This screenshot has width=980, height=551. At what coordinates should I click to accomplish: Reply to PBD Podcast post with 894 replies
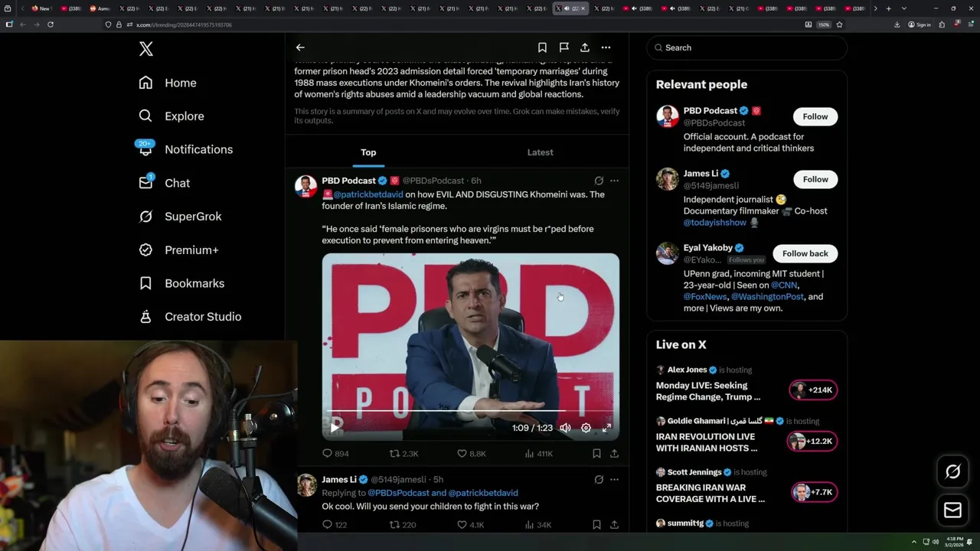335,454
